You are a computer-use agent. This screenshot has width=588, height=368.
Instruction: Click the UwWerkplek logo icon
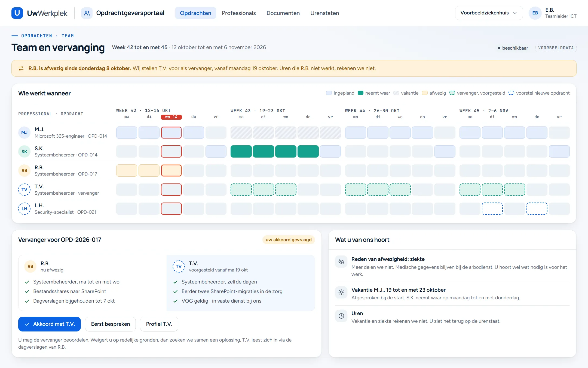click(17, 13)
